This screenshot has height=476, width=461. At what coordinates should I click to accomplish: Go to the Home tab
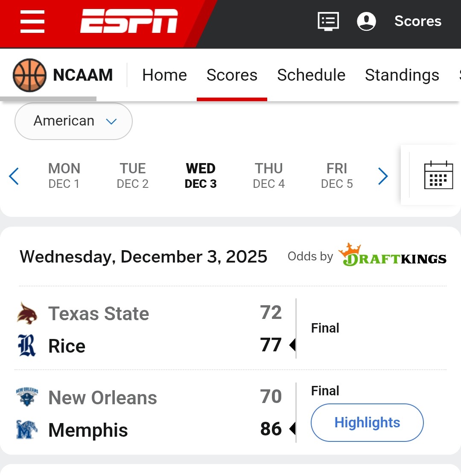pyautogui.click(x=164, y=75)
